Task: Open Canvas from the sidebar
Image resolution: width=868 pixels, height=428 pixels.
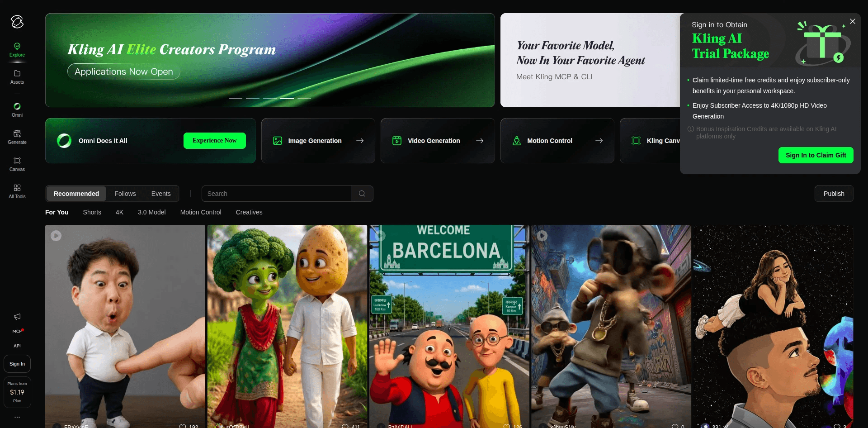Action: point(17,164)
